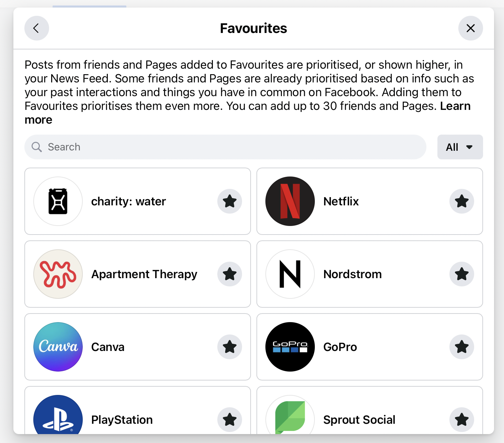Toggle favourite star for Canva
This screenshot has width=504, height=443.
point(230,347)
